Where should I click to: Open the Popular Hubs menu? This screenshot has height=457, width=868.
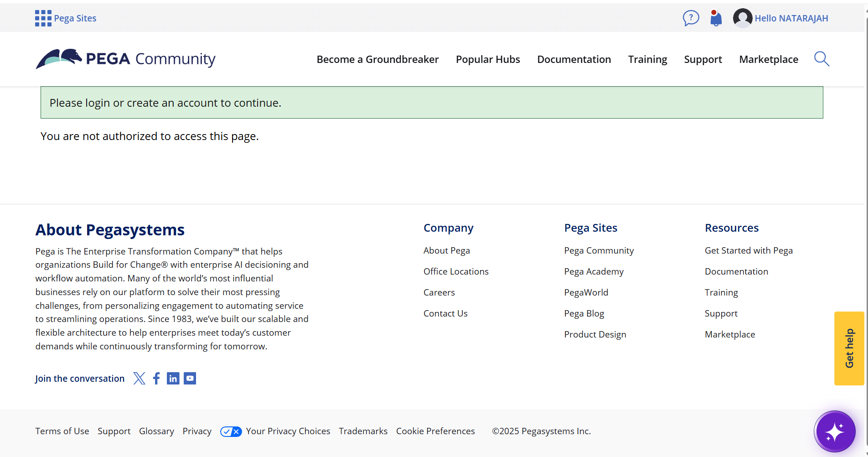click(x=487, y=59)
